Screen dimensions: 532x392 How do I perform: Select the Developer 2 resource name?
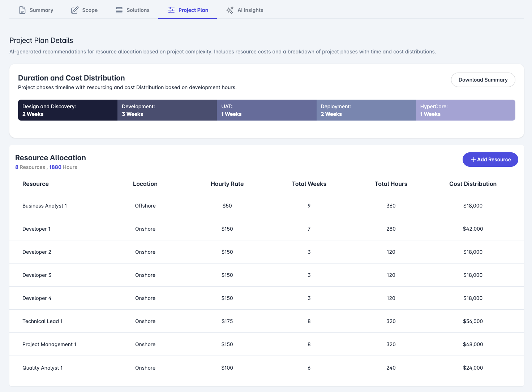click(37, 252)
